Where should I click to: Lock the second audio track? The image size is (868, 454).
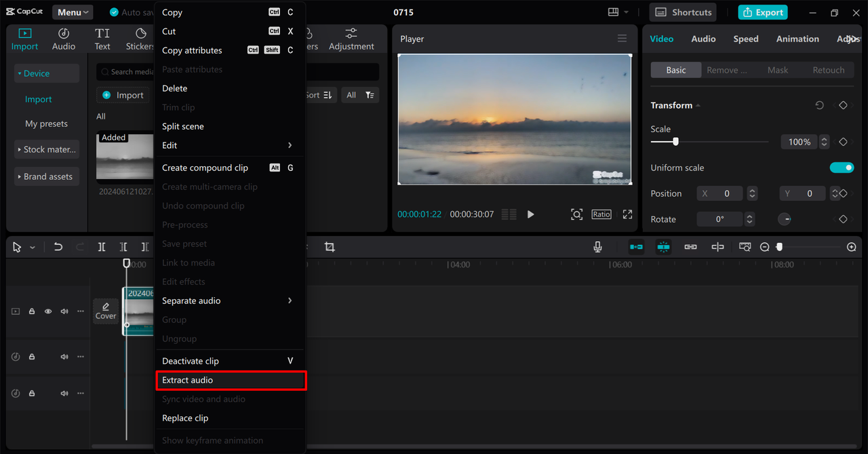(x=32, y=394)
